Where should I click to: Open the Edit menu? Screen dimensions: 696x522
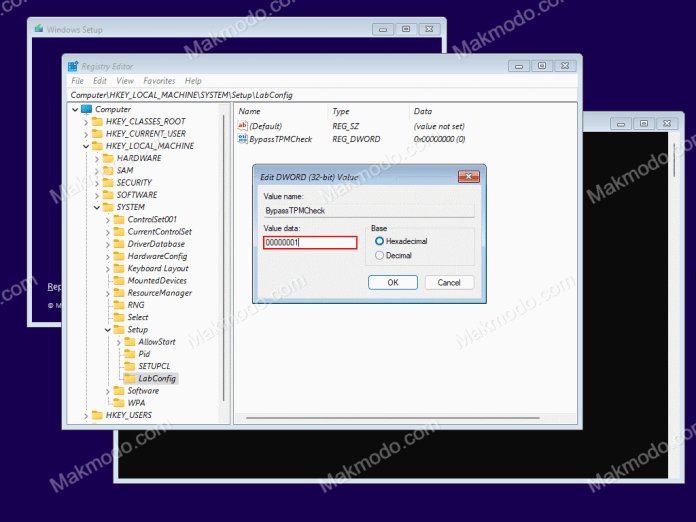click(100, 81)
